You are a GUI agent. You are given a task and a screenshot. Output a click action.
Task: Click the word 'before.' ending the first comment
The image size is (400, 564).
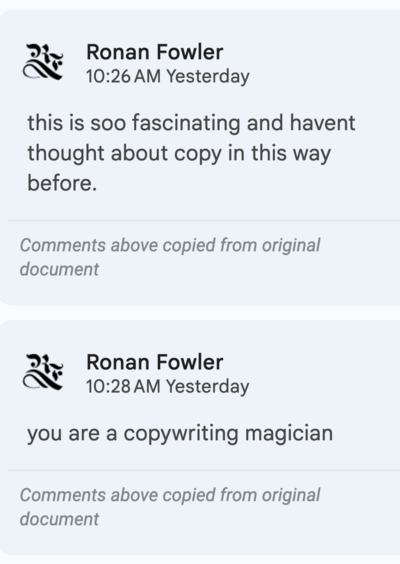point(62,183)
